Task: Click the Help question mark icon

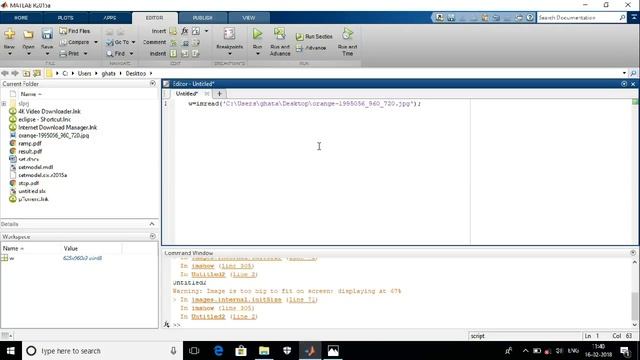Action: (530, 18)
